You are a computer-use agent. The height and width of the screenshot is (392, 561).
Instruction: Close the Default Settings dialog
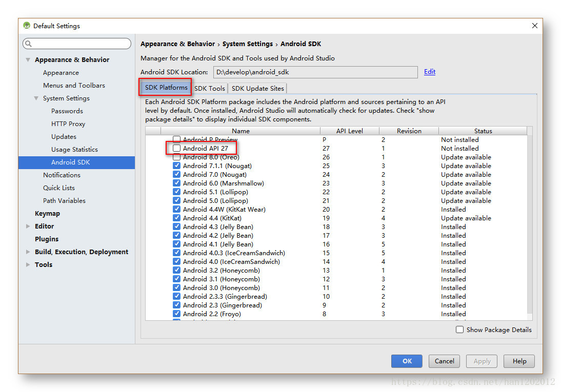[534, 26]
